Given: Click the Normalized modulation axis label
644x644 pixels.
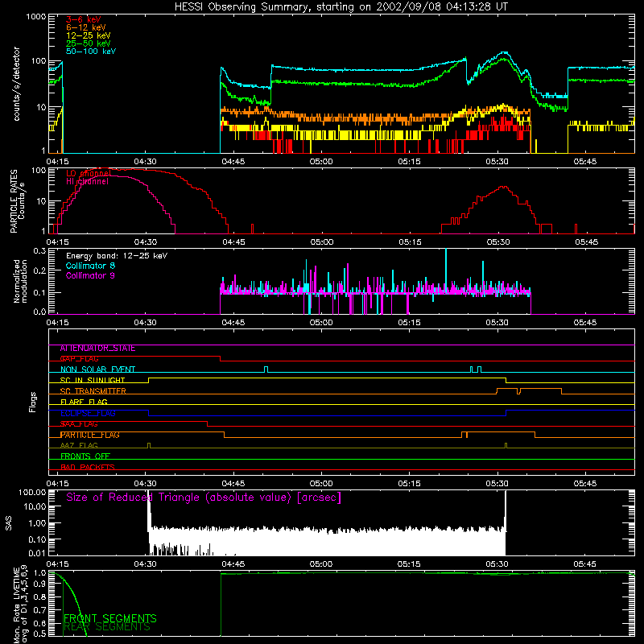Looking at the screenshot, I should [20, 281].
